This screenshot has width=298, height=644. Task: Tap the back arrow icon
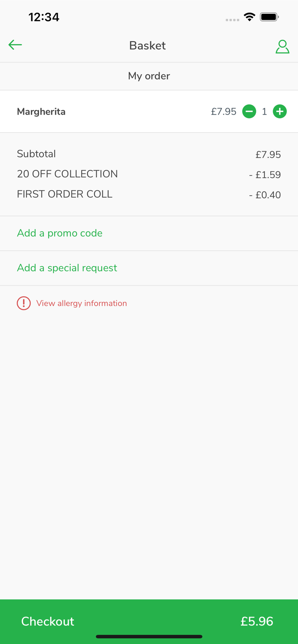pos(15,45)
